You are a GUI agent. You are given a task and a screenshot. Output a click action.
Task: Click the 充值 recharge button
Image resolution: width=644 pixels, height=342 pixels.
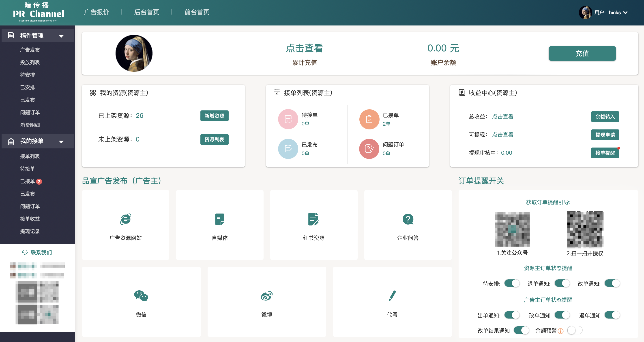tap(582, 53)
